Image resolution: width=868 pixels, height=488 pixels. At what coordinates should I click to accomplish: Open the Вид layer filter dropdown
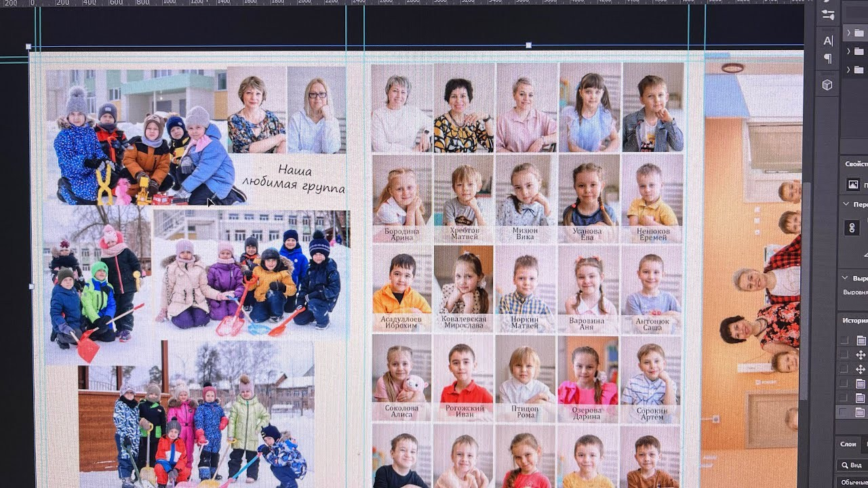point(852,465)
